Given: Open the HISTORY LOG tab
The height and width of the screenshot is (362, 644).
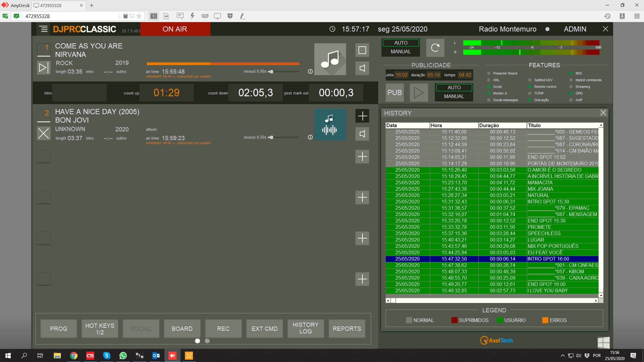Looking at the screenshot, I should 305,328.
